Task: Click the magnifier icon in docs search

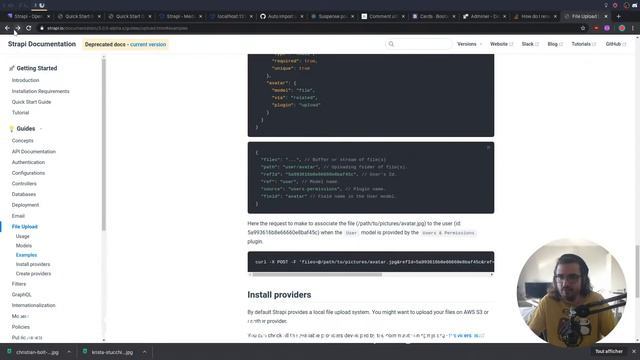Action: (x=391, y=44)
